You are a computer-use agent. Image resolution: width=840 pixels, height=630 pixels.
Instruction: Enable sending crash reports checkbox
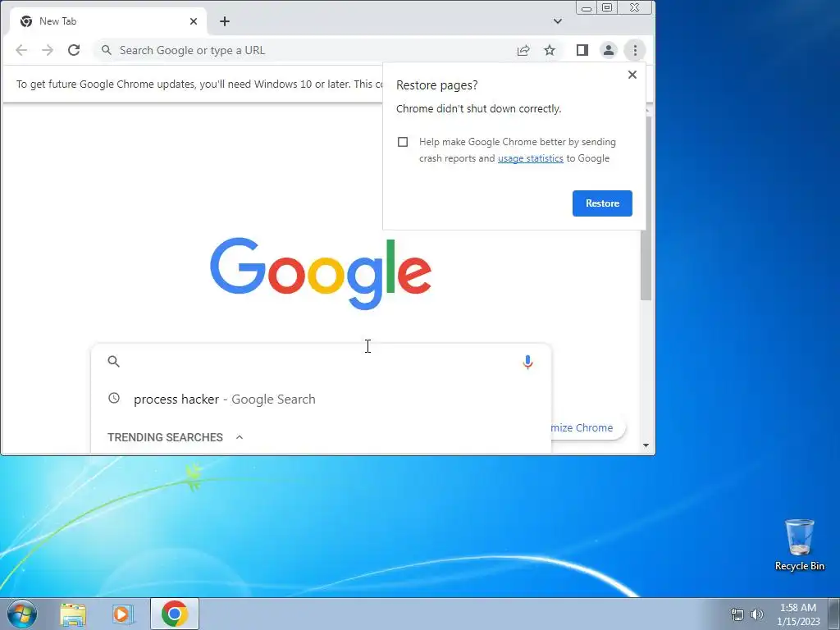[403, 142]
